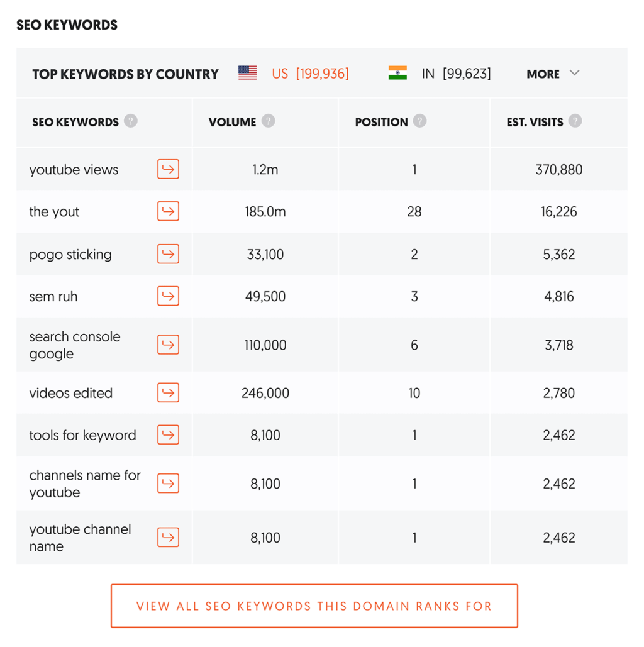Select the US keywords tab
Screen dimensions: 644x647
click(x=294, y=74)
